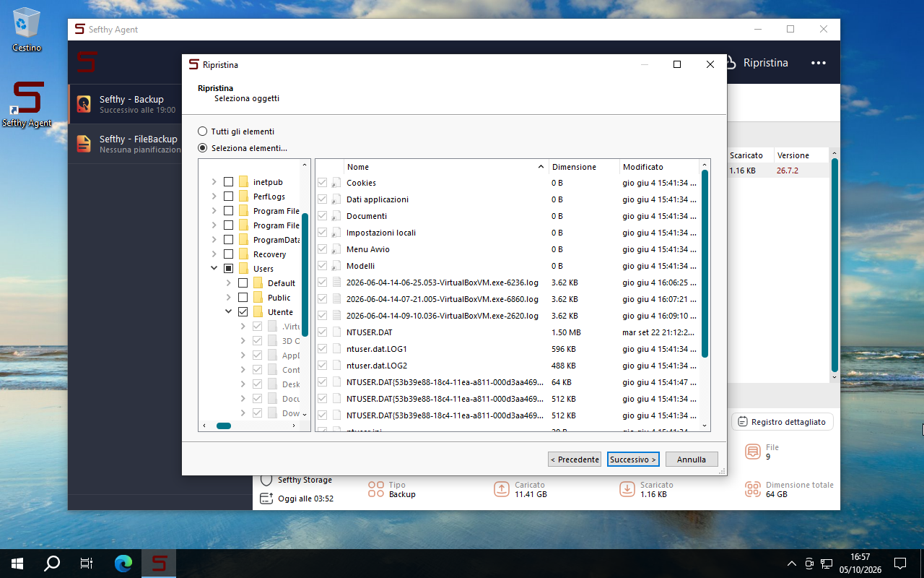This screenshot has height=578, width=924.
Task: Open the three-dots menu in Sefthy Agent
Action: 818,63
